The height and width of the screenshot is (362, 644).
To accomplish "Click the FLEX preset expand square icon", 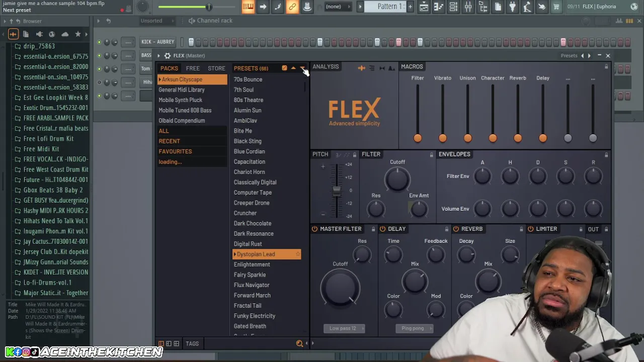I will click(284, 68).
